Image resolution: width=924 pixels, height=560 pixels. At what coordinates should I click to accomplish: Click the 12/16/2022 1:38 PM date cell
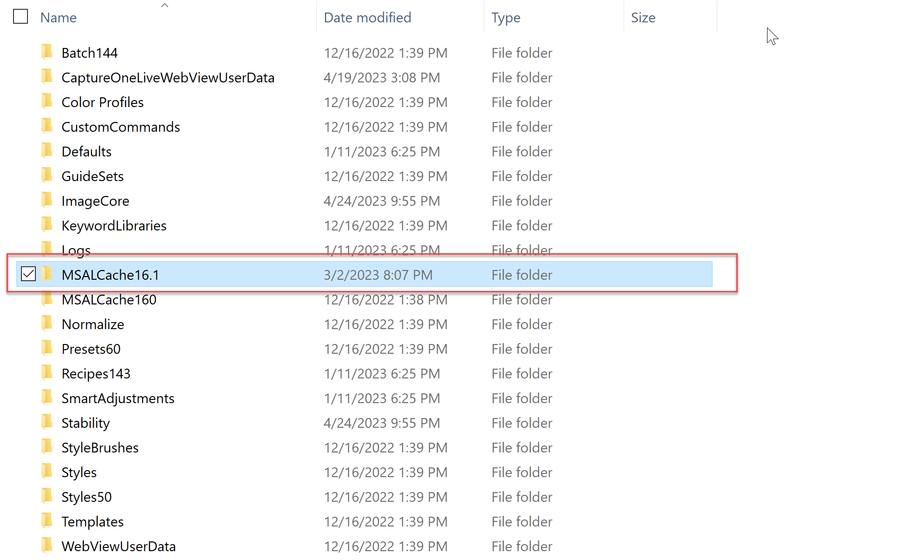(386, 300)
